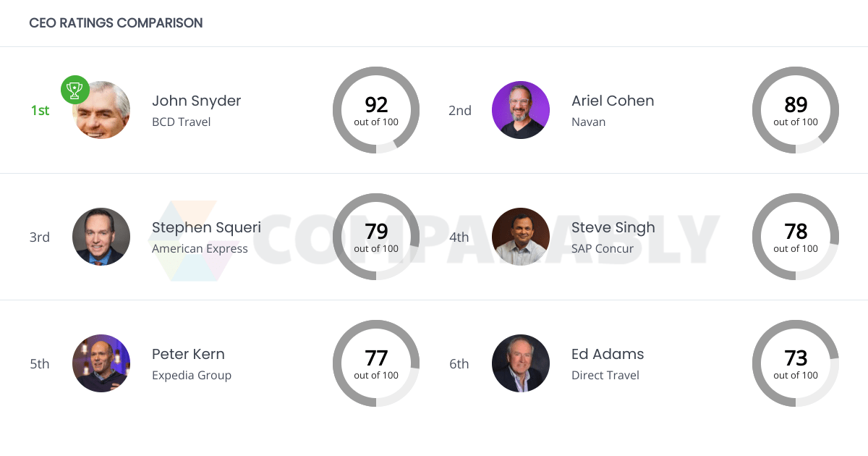Click the green trophy badge icon

75,90
